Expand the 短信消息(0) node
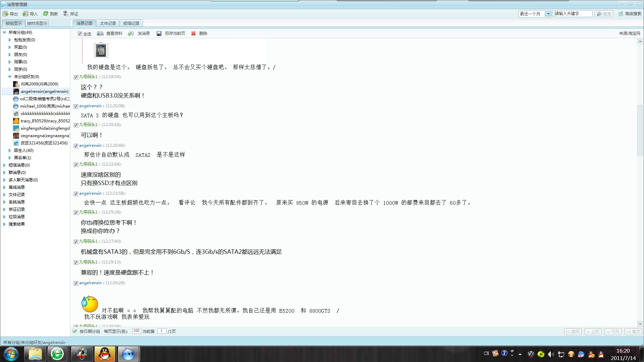 pos(4,165)
